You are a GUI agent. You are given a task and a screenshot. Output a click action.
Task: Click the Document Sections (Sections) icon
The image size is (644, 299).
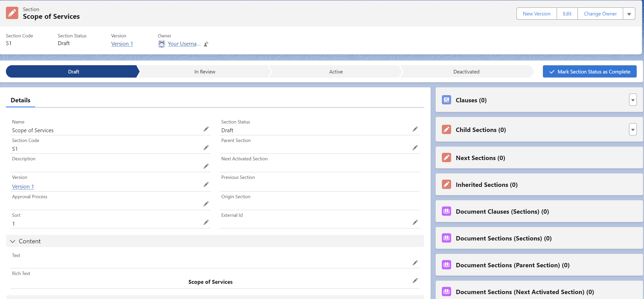[x=446, y=238]
